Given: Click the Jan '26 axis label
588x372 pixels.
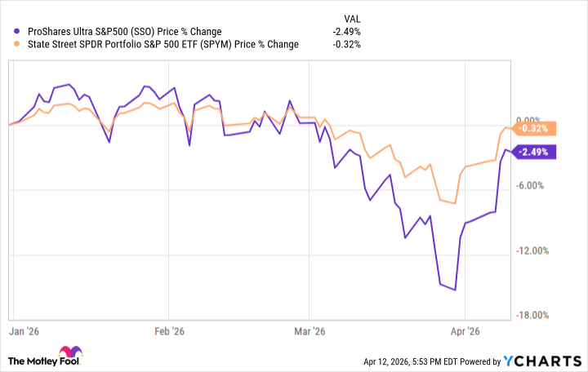Looking at the screenshot, I should coord(24,331).
